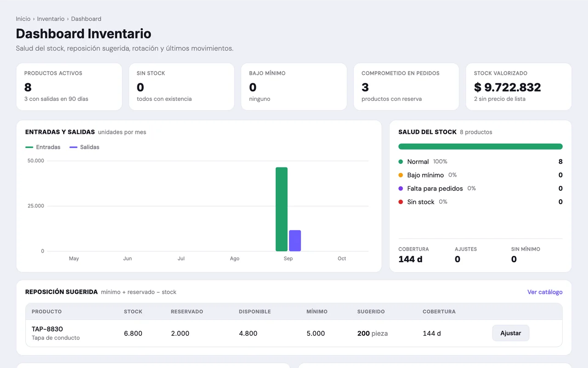Open the Productos Activos card

click(69, 86)
